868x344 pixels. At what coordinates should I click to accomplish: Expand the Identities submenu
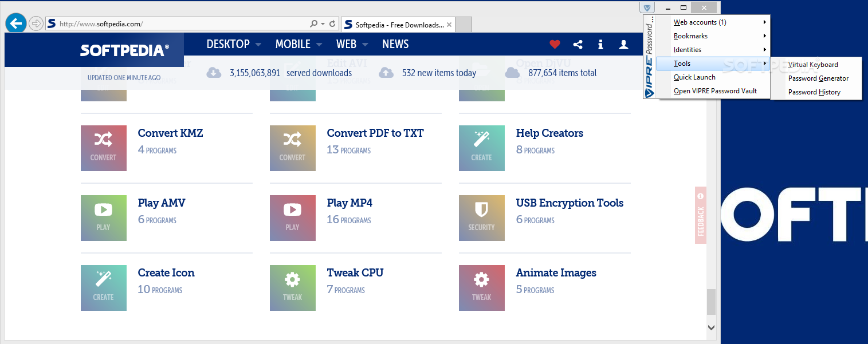(713, 50)
